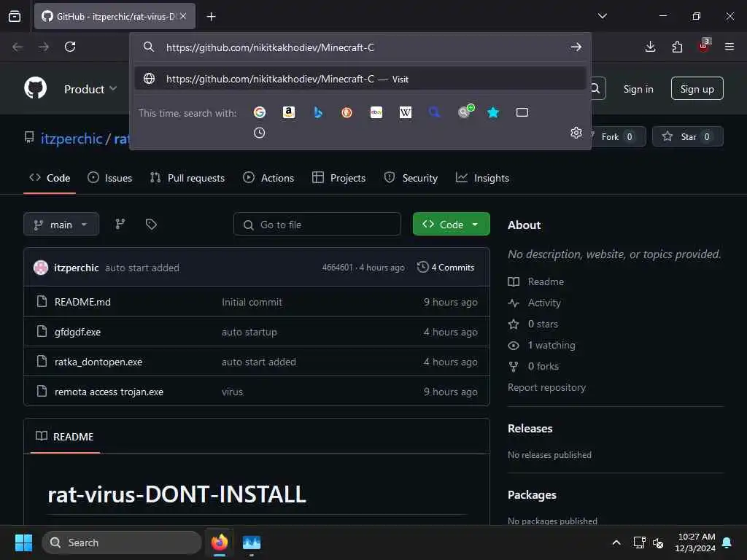
Task: Open Firefox application hamburger menu
Action: coord(729,47)
